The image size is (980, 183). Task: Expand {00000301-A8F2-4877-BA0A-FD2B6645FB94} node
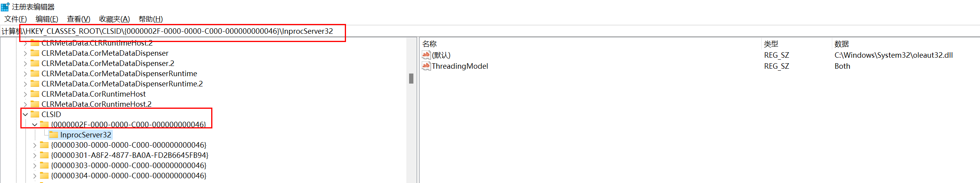35,156
